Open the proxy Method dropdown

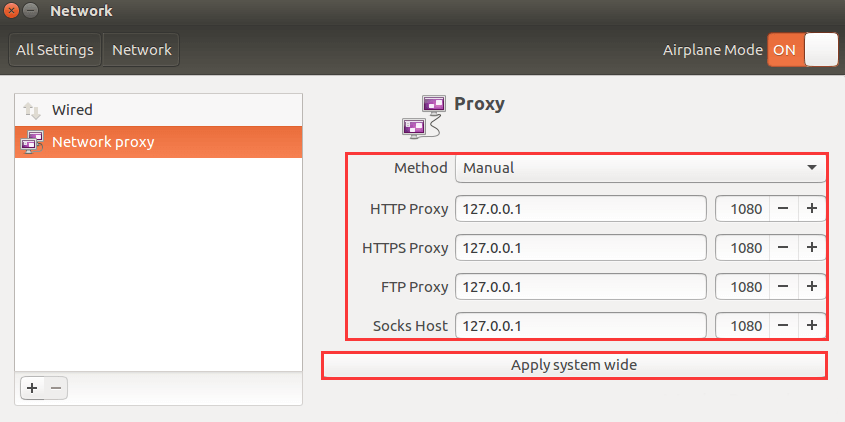click(x=640, y=168)
